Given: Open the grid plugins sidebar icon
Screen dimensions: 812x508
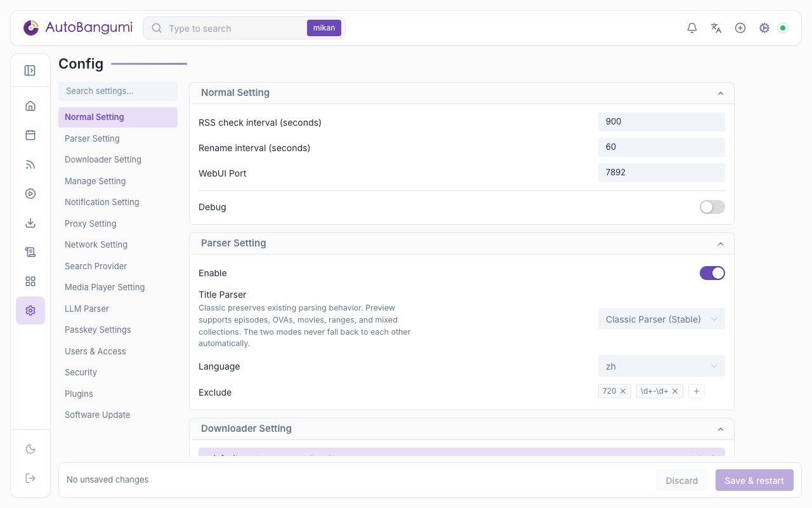Looking at the screenshot, I should [x=30, y=281].
